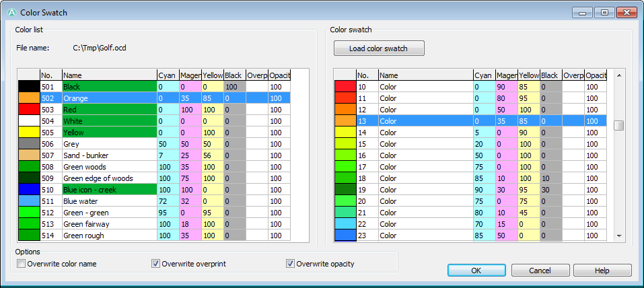
Task: Pick the Sand - bunker color swatch
Action: 29,155
